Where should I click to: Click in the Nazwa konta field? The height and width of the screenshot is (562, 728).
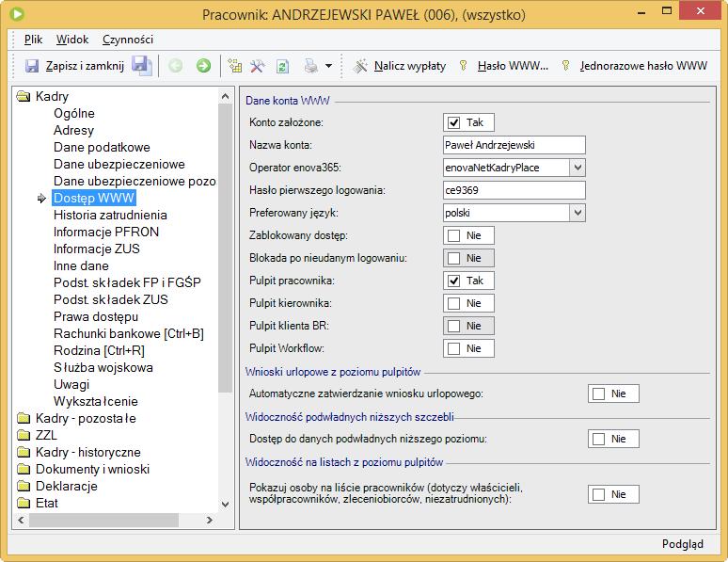[x=514, y=145]
